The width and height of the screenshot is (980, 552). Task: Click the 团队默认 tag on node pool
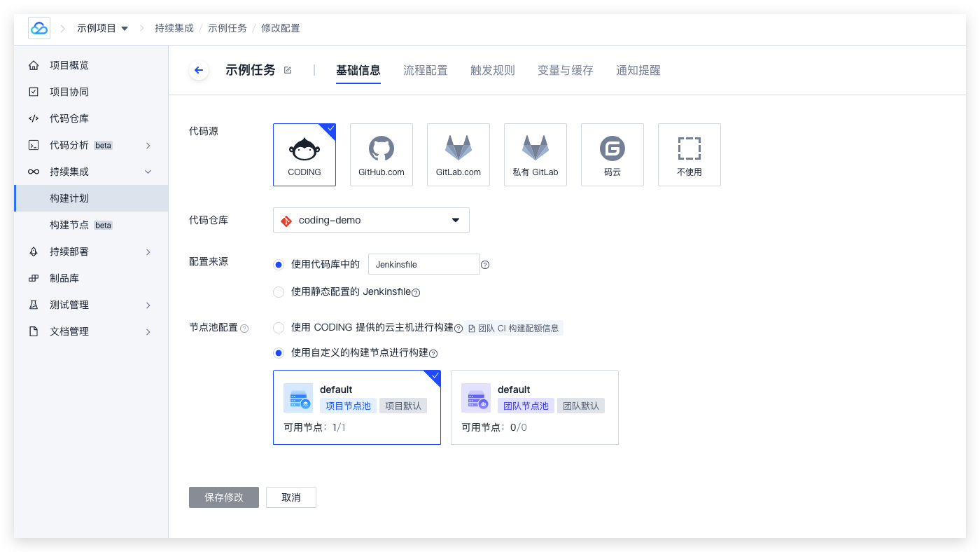pyautogui.click(x=581, y=406)
